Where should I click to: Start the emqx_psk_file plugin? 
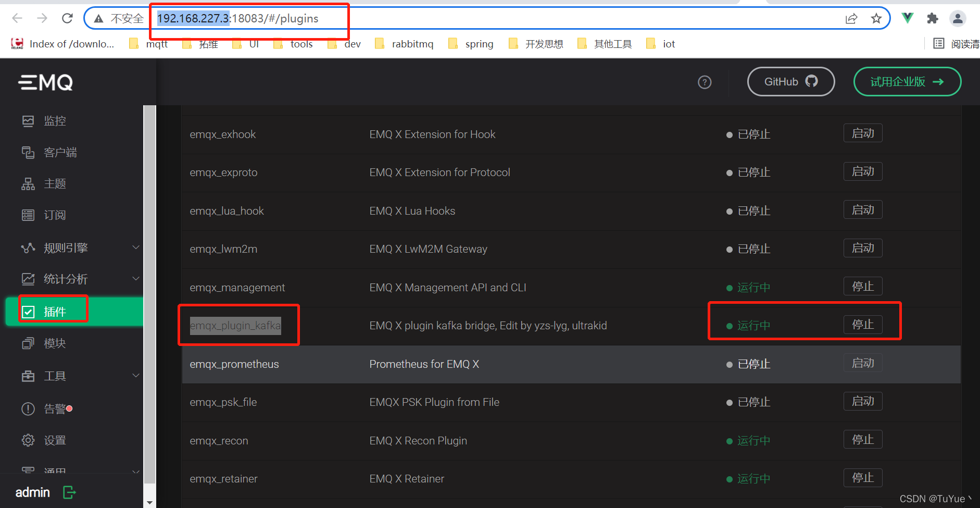[x=863, y=401]
